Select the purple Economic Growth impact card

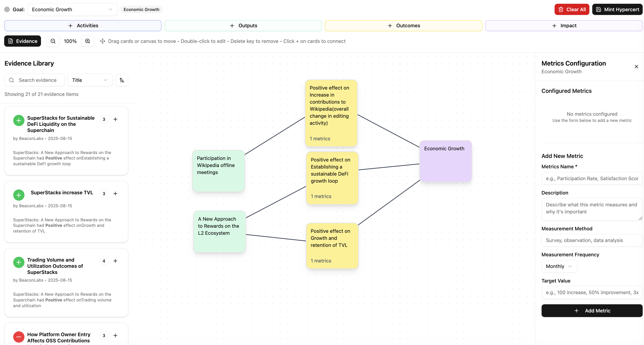coord(446,161)
